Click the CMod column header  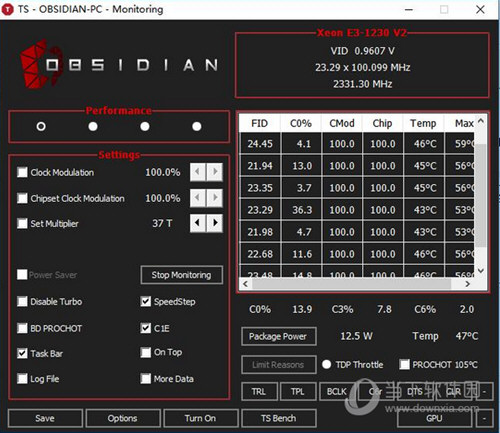(342, 123)
